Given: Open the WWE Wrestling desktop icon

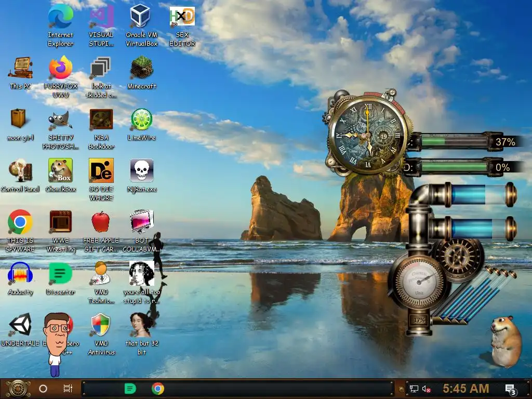Looking at the screenshot, I should [60, 222].
